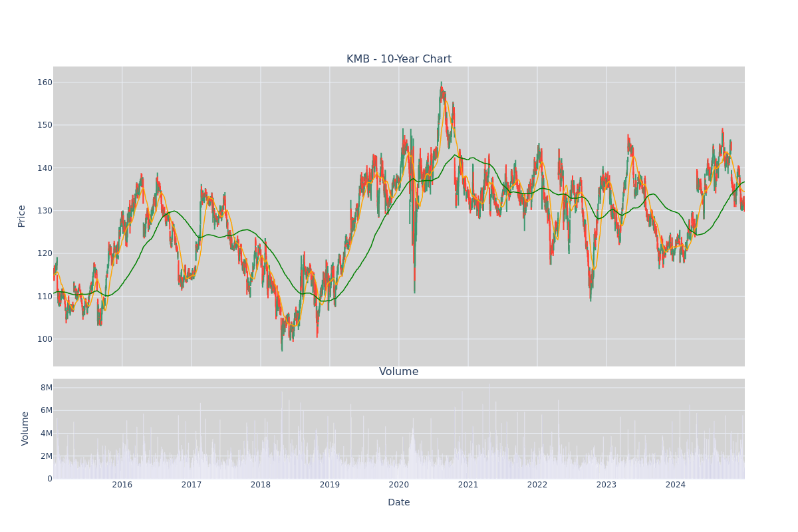Click volume tick label 2M
Viewport: 798px width, 532px height.
pyautogui.click(x=46, y=456)
